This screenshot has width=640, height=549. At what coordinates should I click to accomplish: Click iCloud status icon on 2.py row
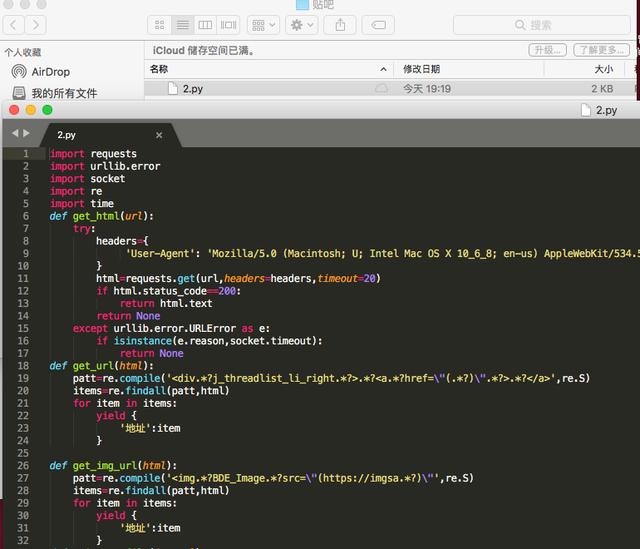pos(381,89)
